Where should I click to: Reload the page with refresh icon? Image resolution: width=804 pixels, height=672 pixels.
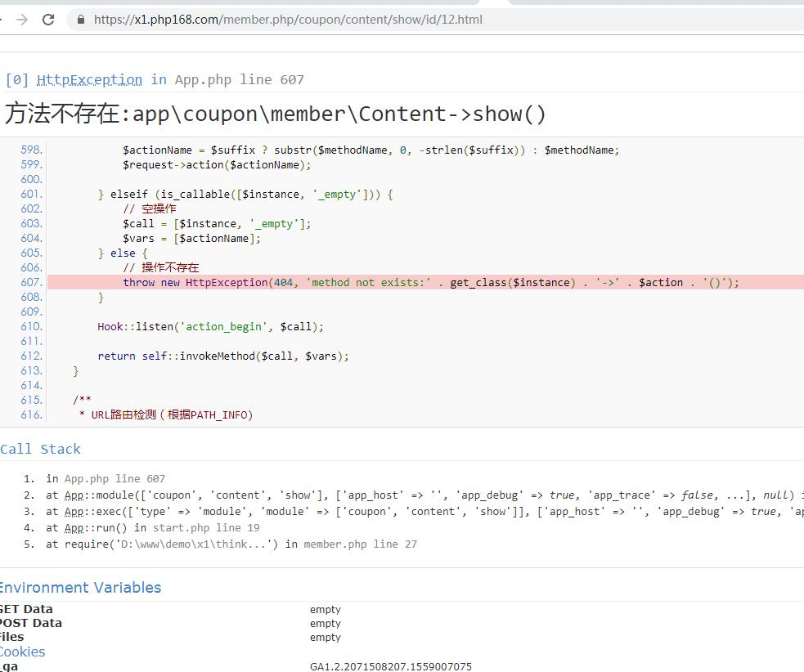click(48, 20)
